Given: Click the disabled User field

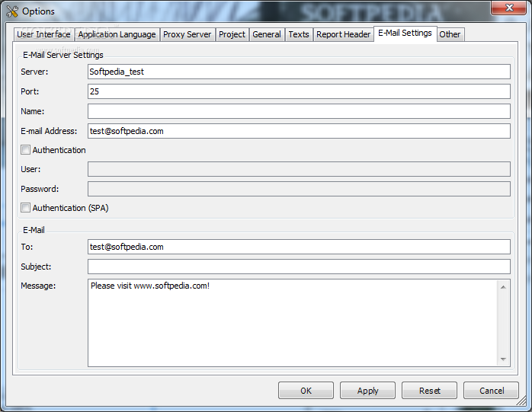Looking at the screenshot, I should click(299, 169).
